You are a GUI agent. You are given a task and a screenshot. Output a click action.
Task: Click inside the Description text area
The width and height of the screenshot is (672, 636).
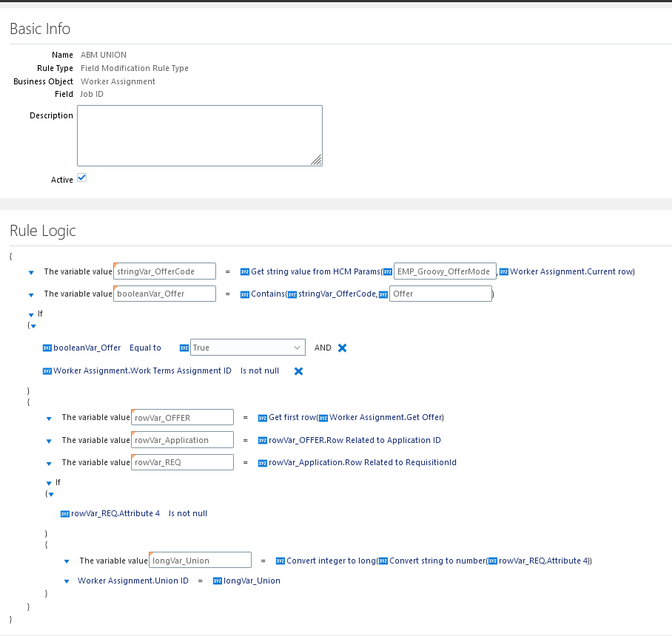click(200, 135)
